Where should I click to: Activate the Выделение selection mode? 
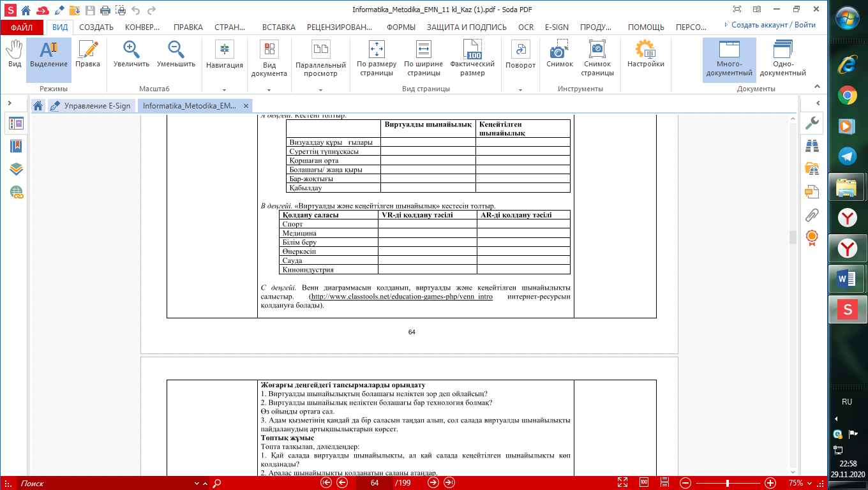[49, 55]
